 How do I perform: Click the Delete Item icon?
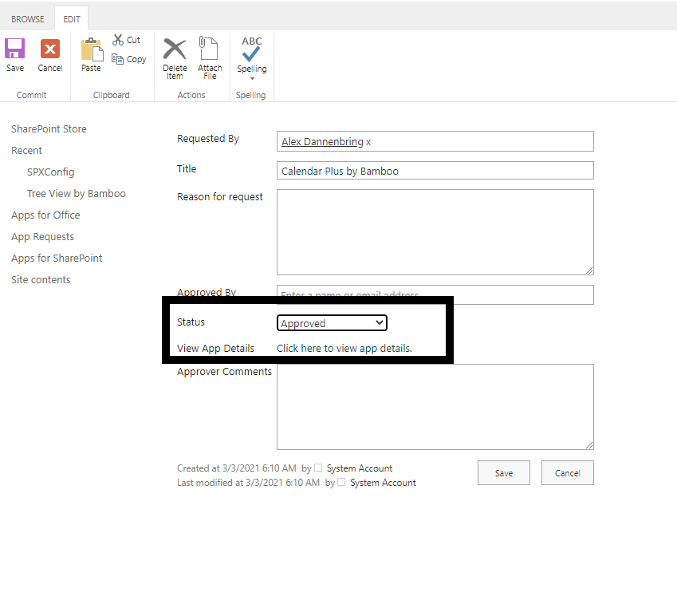click(x=175, y=49)
